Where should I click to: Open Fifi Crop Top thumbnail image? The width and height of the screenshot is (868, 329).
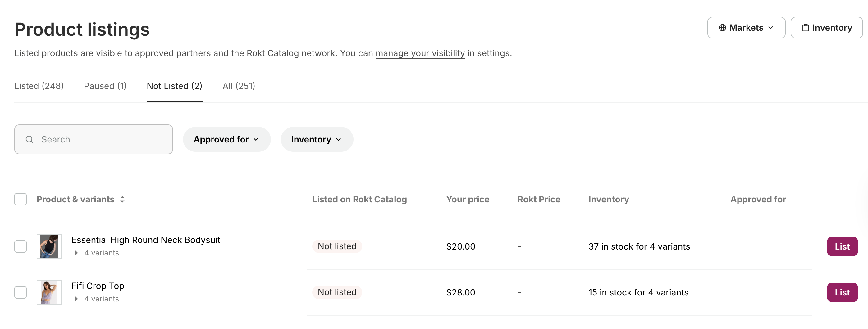49,292
